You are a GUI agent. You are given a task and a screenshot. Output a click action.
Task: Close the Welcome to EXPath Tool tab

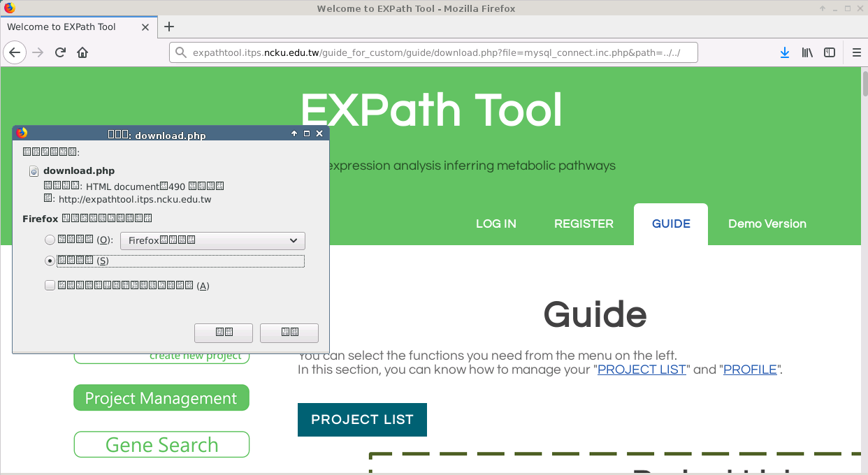[145, 27]
